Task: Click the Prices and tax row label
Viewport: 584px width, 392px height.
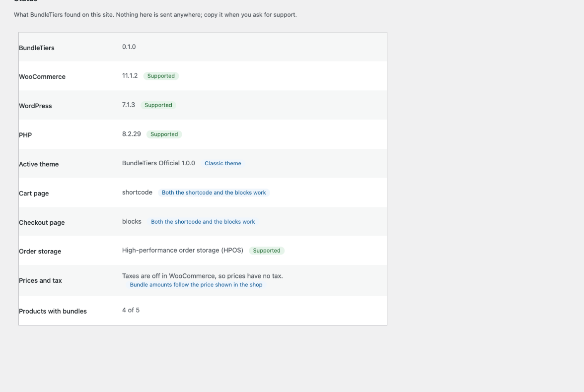Action: tap(40, 281)
